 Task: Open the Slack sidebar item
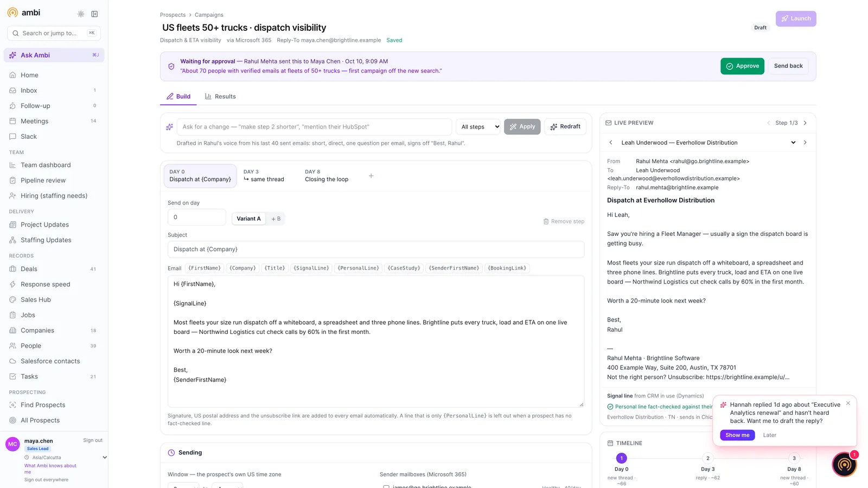point(54,137)
